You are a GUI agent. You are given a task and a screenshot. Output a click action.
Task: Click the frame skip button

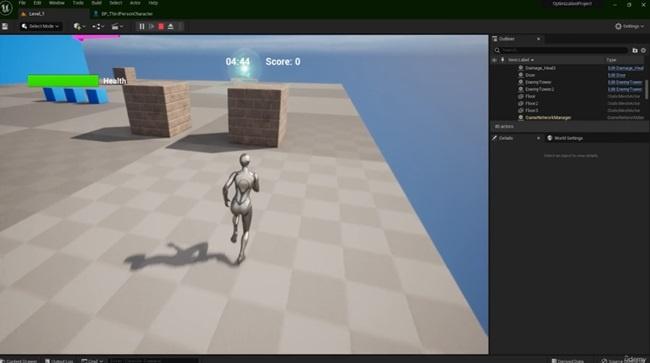(151, 27)
